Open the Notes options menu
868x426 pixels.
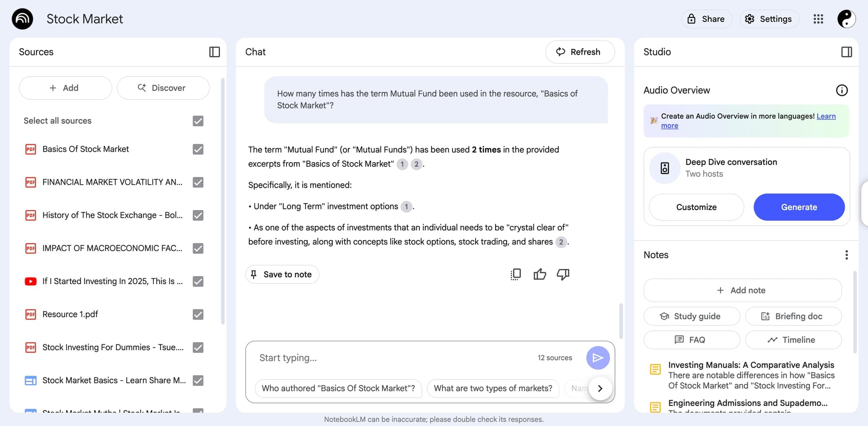point(846,254)
